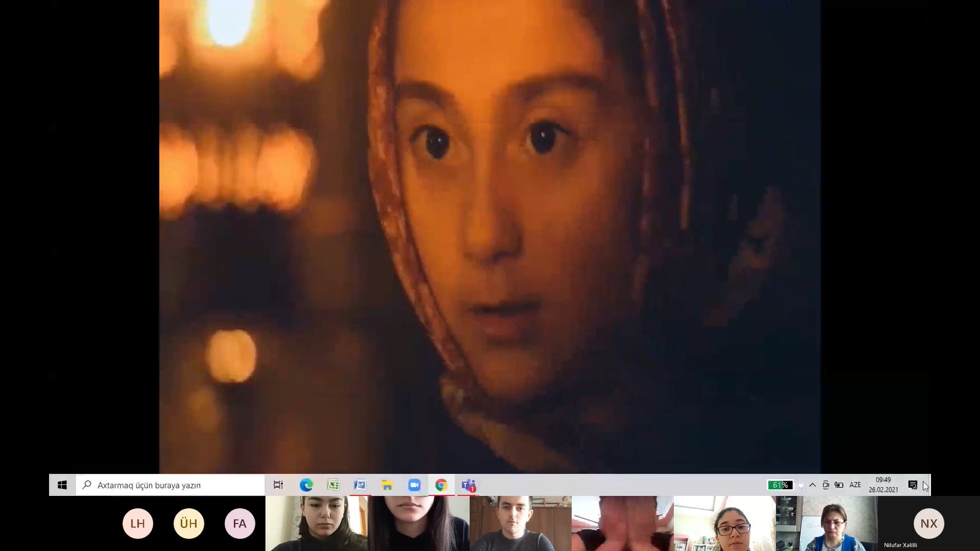Open the clock showing 09:49

pos(883,485)
